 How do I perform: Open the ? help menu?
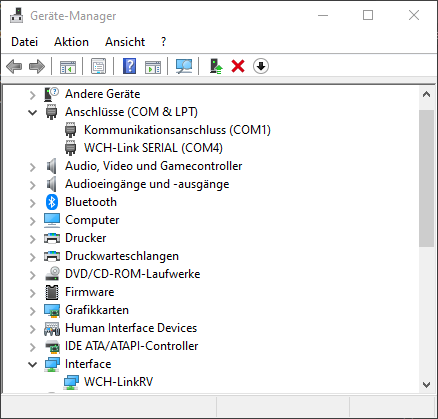point(163,42)
